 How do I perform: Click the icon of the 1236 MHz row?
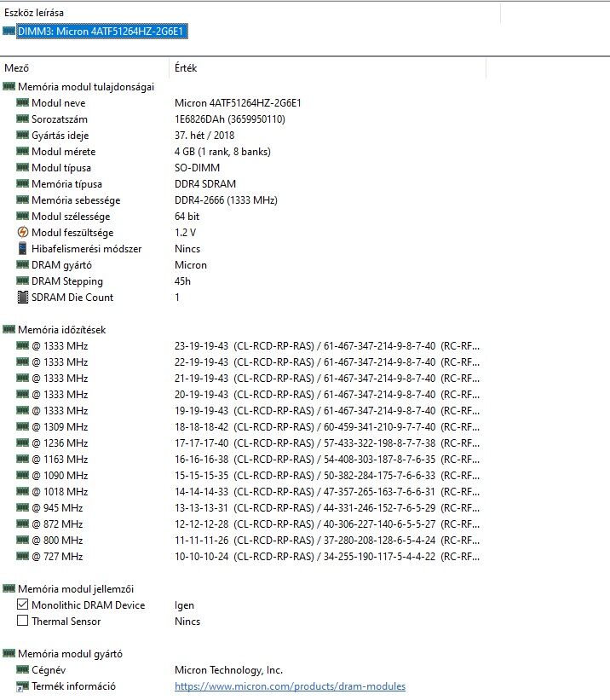coord(23,443)
